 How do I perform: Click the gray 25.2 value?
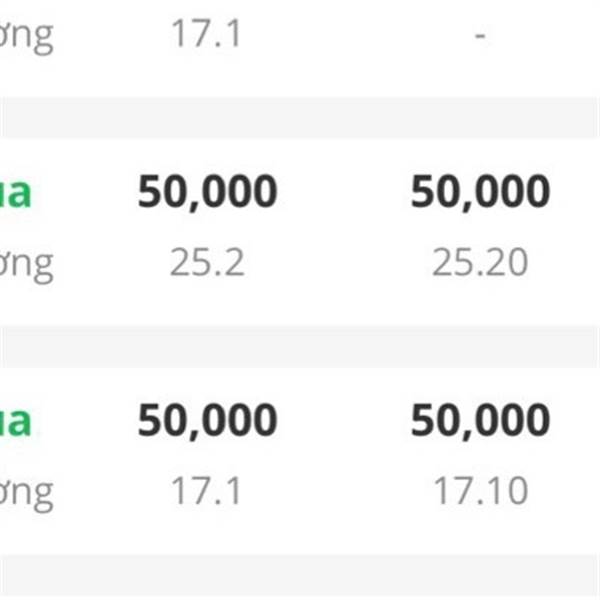point(207,262)
